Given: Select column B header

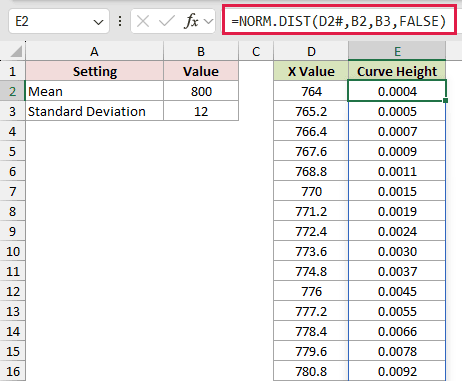Looking at the screenshot, I should click(x=201, y=51).
